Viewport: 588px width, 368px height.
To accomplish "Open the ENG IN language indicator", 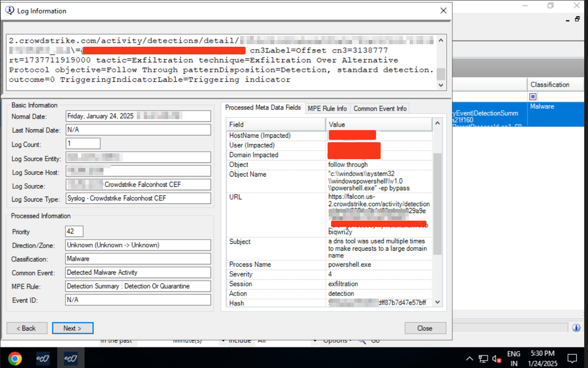I will 514,358.
